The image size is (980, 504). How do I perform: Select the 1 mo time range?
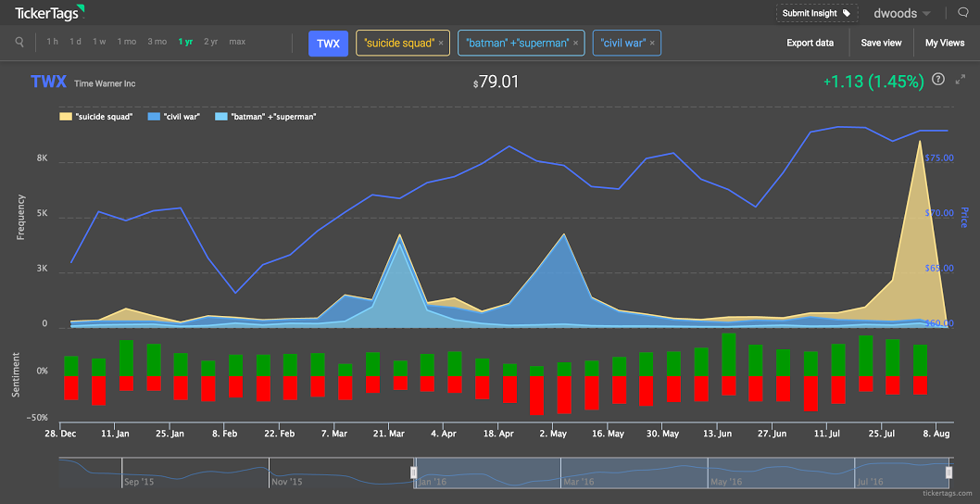(x=126, y=42)
